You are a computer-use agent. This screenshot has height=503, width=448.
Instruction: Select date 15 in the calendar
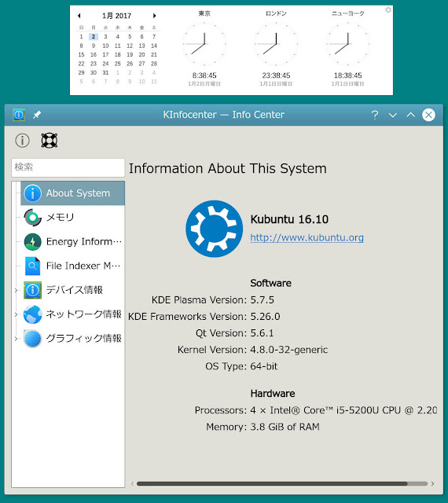pos(81,54)
